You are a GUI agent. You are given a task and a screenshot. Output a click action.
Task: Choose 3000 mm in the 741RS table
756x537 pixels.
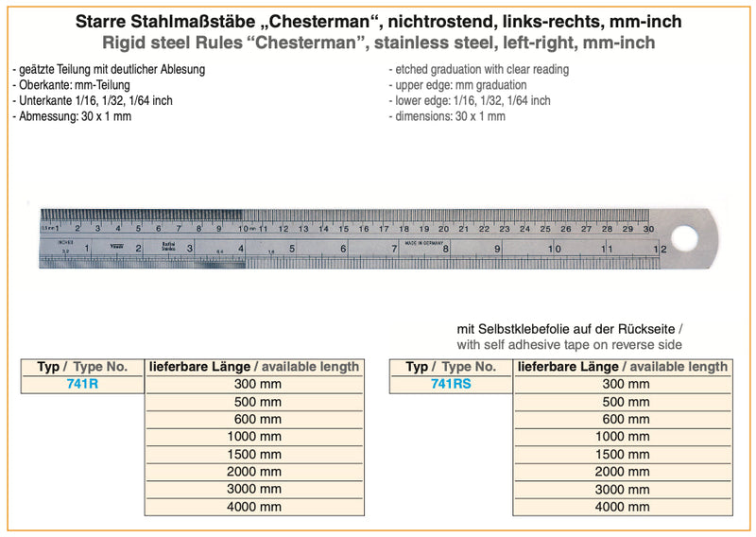[625, 489]
